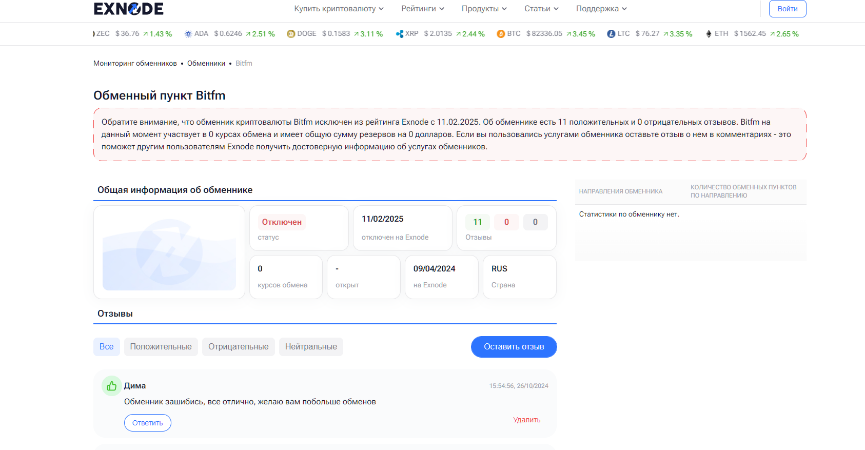The width and height of the screenshot is (865, 450).
Task: Click the ZEC ticker entry
Action: coord(132,34)
